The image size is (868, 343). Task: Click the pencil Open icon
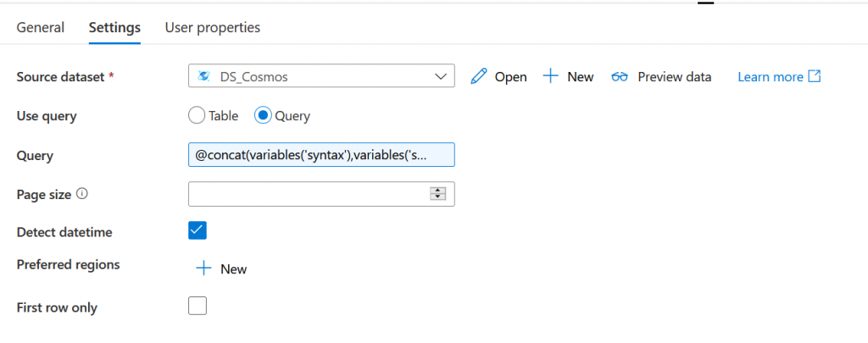pyautogui.click(x=480, y=76)
